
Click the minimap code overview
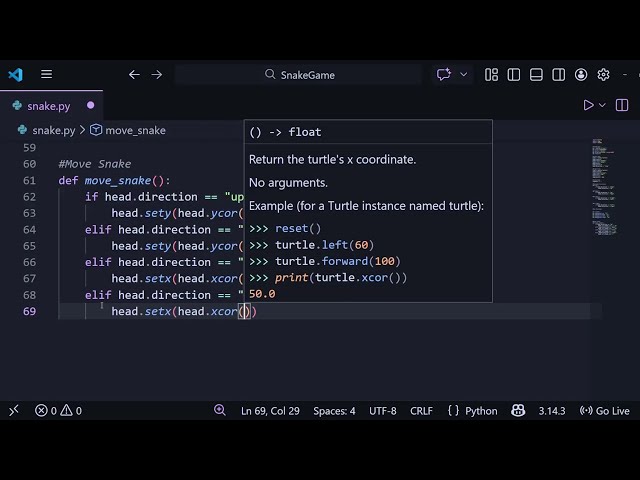point(604,187)
